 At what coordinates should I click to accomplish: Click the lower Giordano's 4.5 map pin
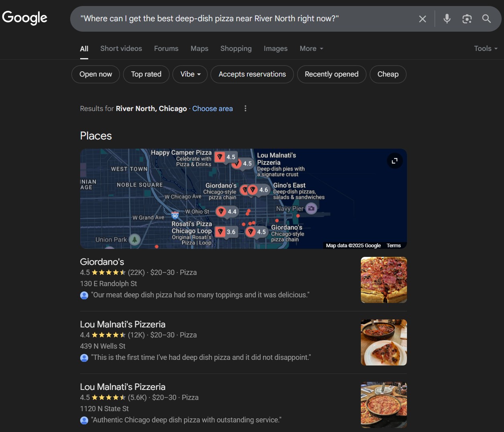[257, 232]
